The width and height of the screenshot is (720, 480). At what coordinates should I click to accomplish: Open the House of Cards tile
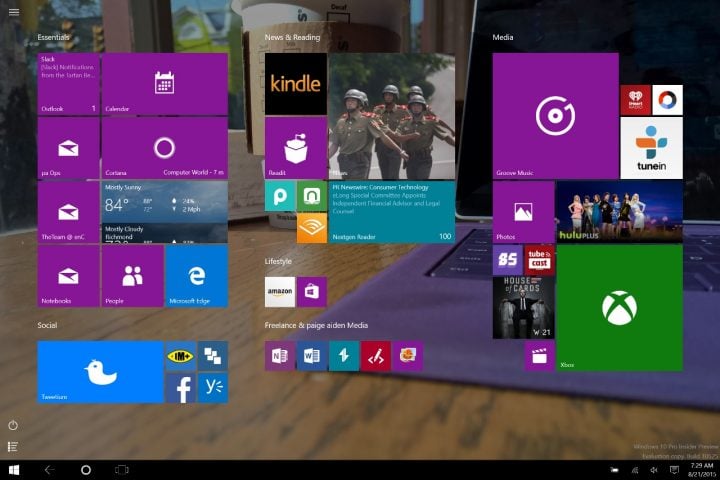(x=523, y=308)
